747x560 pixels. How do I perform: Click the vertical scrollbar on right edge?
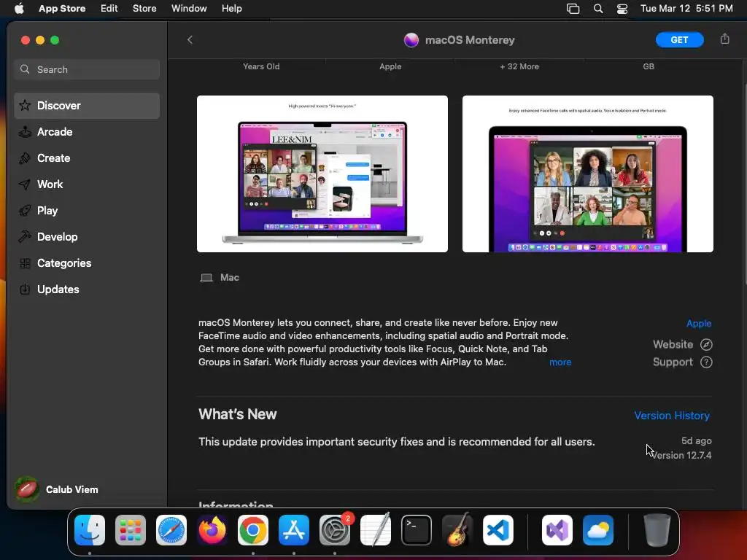(745, 183)
